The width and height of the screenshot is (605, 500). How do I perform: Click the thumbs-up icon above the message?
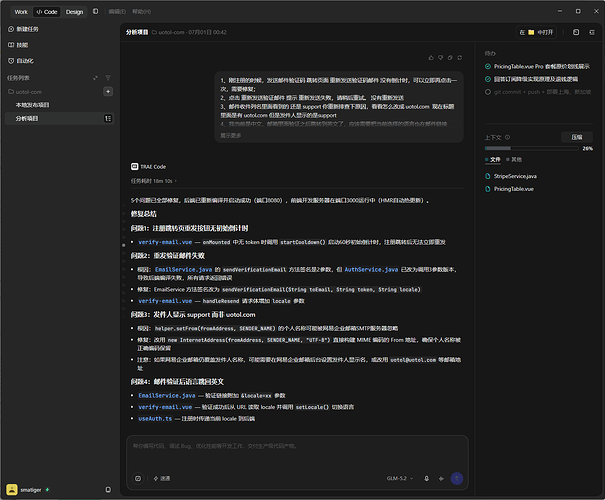[431, 57]
